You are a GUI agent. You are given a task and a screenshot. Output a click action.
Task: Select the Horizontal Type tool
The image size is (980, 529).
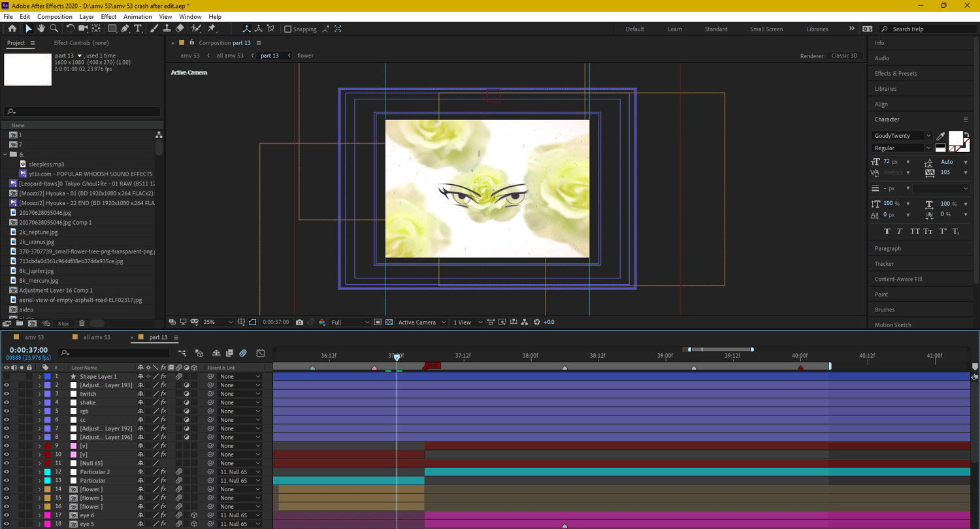click(x=138, y=29)
